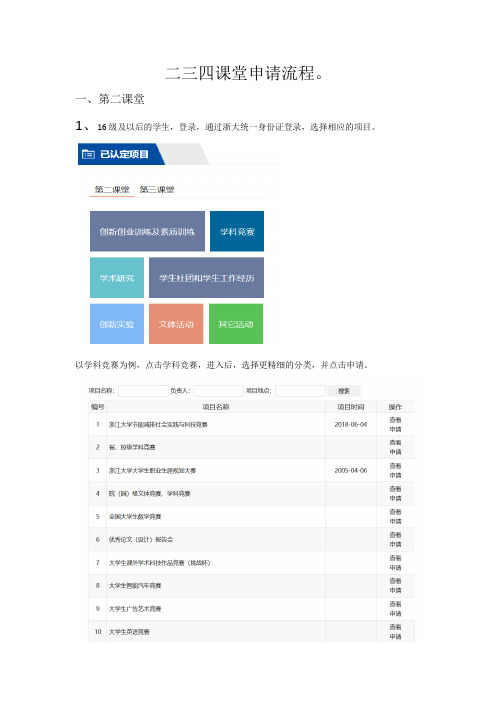Viewport: 496px width, 702px height.
Task: Select the 大学生智能汽车竞赛 project name
Action: point(135,586)
